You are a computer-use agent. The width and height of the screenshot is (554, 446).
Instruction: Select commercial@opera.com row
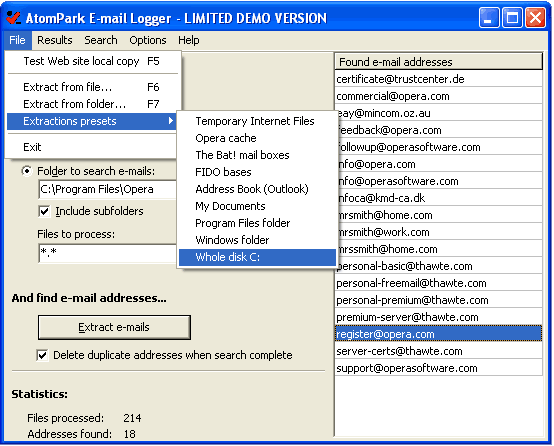tap(438, 96)
